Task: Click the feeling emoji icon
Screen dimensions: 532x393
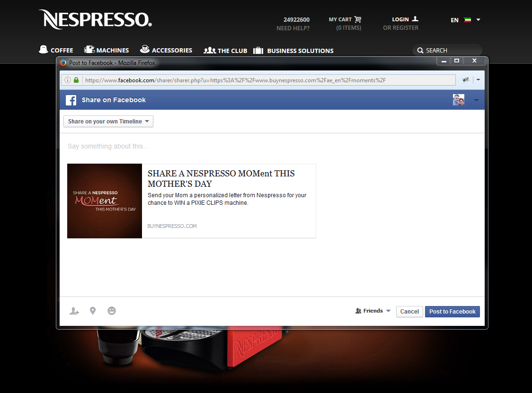Action: tap(112, 311)
